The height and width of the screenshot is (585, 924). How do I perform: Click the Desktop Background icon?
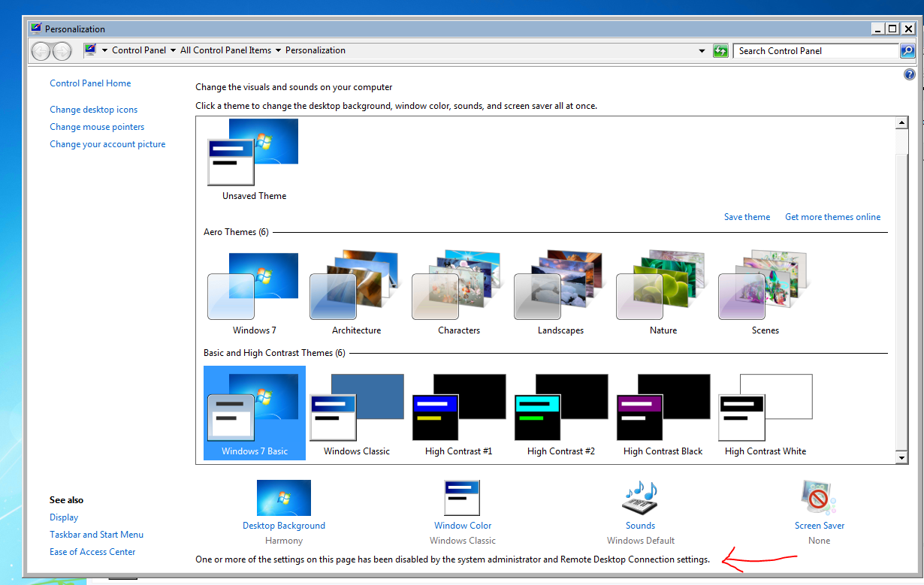click(x=284, y=498)
